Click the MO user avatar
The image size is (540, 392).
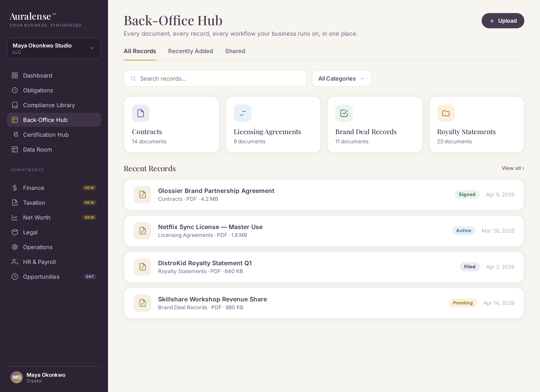pos(16,377)
